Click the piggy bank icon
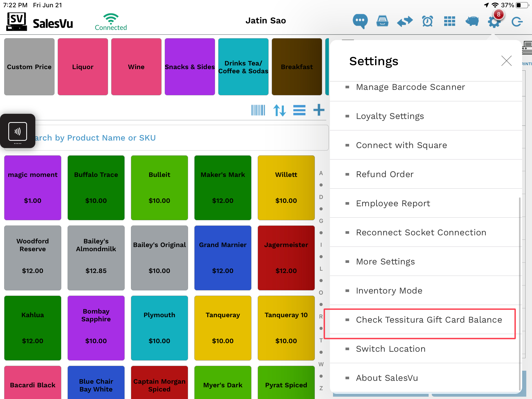The width and height of the screenshot is (532, 399). [x=472, y=21]
